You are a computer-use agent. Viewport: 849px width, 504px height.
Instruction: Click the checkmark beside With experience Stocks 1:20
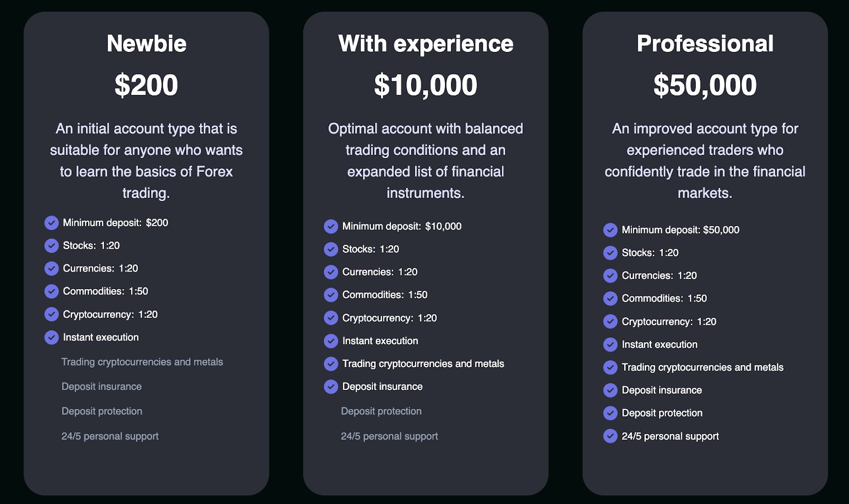click(331, 249)
